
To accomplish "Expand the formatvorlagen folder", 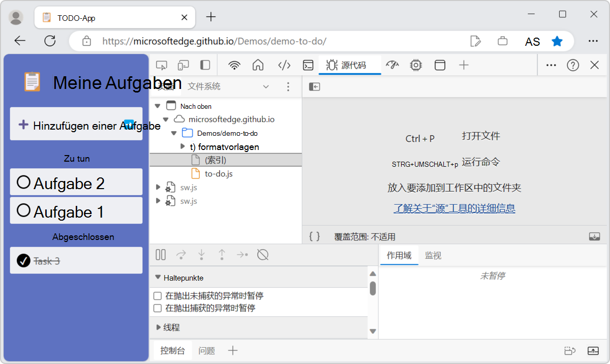I will 182,147.
